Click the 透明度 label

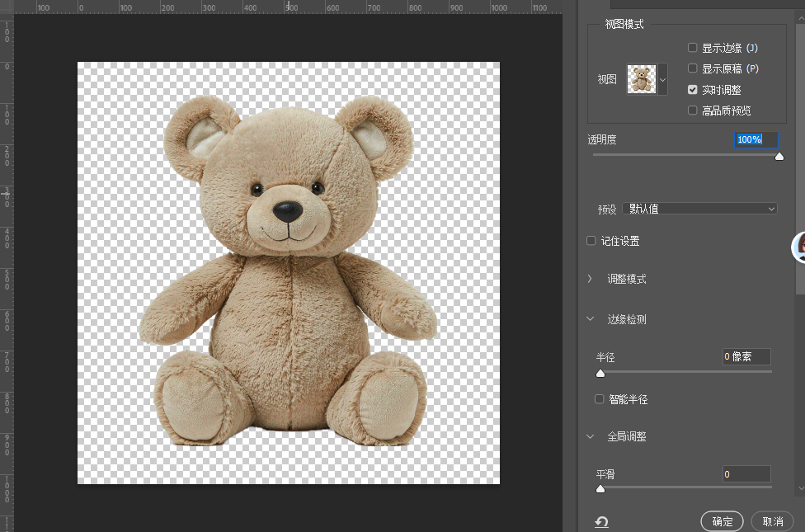pos(602,139)
